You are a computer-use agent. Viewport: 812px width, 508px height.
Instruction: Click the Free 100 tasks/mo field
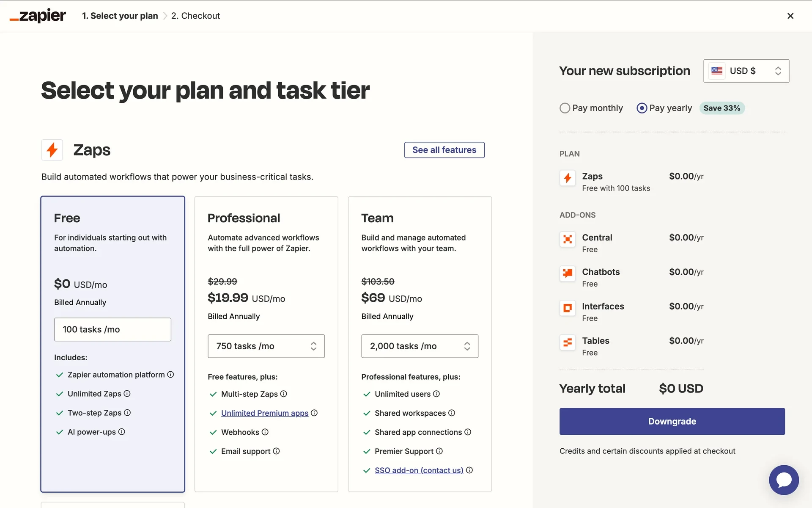tap(112, 329)
